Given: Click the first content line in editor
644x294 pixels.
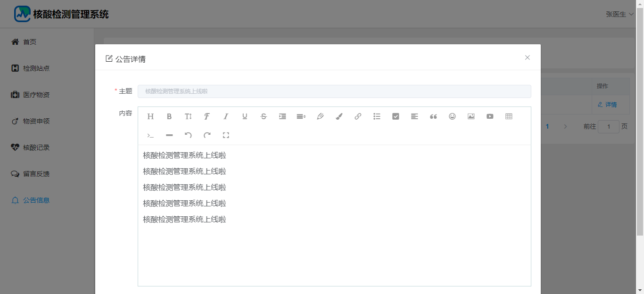Looking at the screenshot, I should point(185,155).
